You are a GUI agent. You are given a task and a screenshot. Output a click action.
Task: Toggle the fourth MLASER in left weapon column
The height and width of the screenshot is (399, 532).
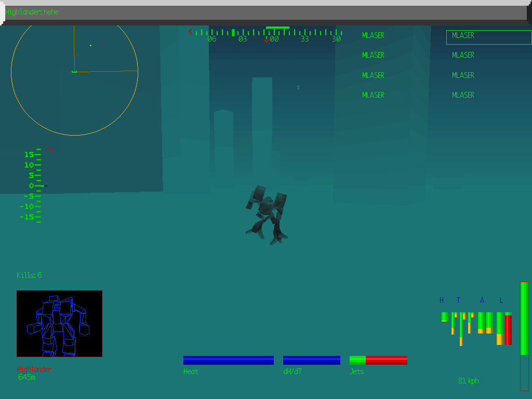(373, 95)
